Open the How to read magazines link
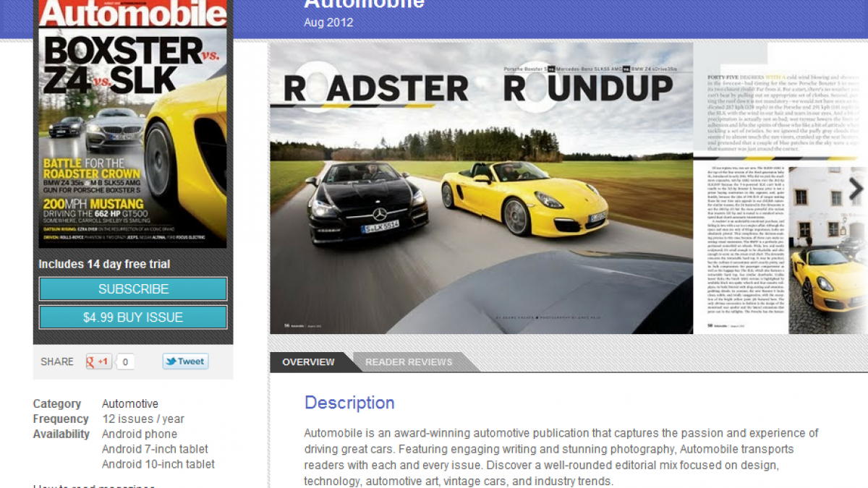The image size is (868, 488). click(x=94, y=485)
